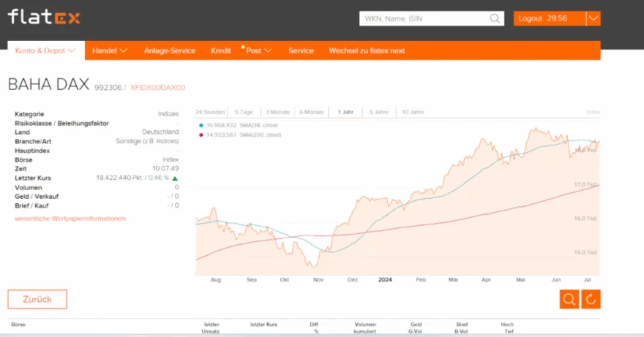This screenshot has width=644, height=337.
Task: Click the Hoch Tief column header
Action: (x=507, y=327)
